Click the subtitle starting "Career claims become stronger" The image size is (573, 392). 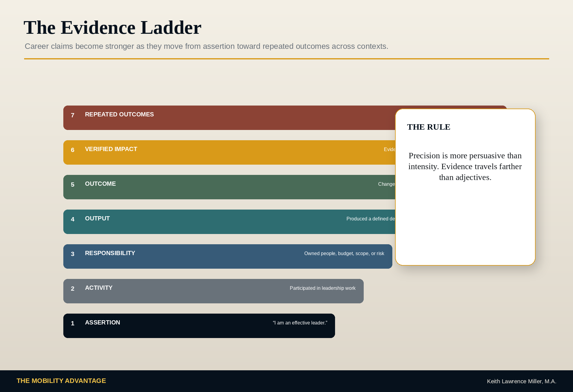tap(207, 46)
